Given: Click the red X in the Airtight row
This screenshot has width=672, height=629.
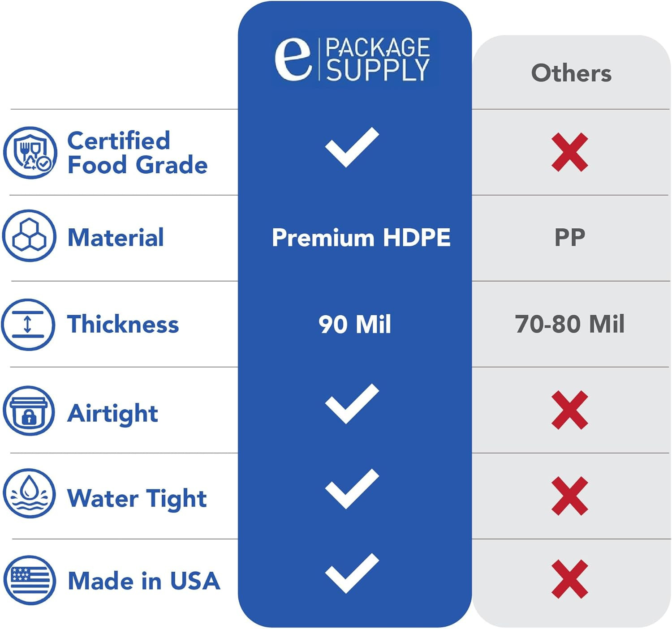Looking at the screenshot, I should 569,410.
